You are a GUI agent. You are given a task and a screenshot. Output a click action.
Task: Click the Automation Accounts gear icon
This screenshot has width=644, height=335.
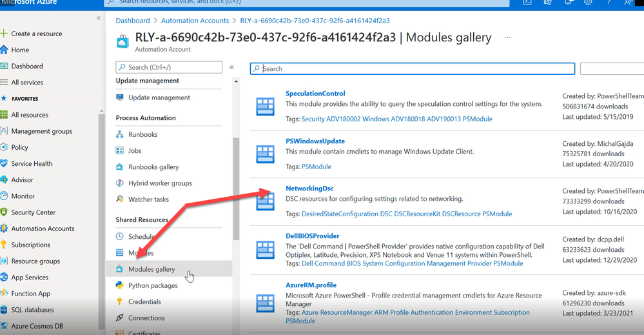tap(4, 228)
